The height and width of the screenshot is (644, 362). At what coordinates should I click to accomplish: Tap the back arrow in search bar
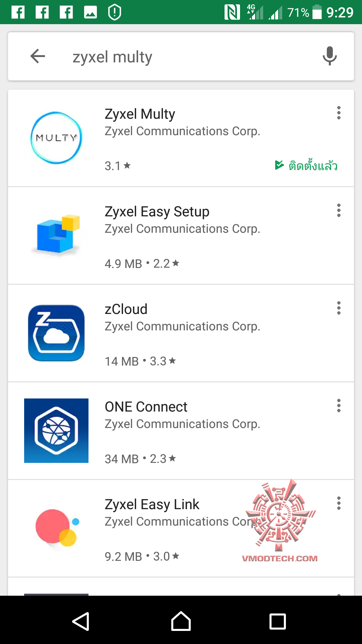click(x=38, y=56)
